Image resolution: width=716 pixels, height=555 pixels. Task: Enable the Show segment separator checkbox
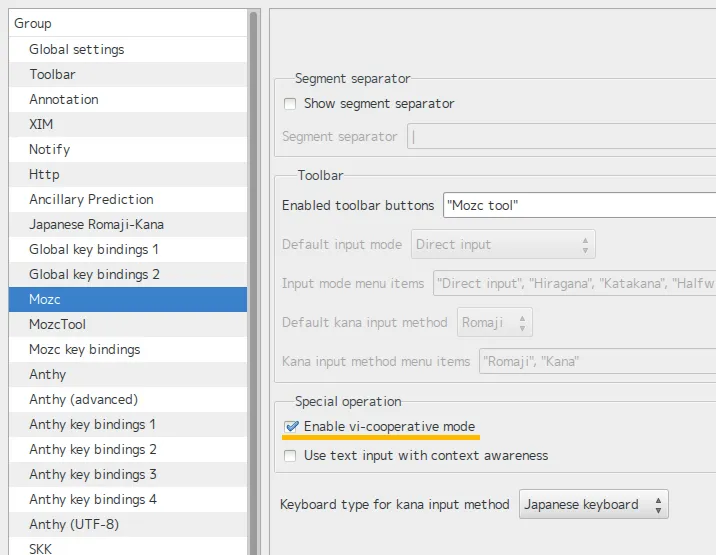(290, 104)
